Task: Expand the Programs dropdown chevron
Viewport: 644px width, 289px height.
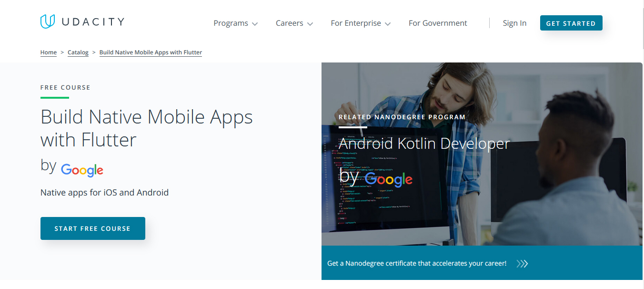Action: coord(255,24)
